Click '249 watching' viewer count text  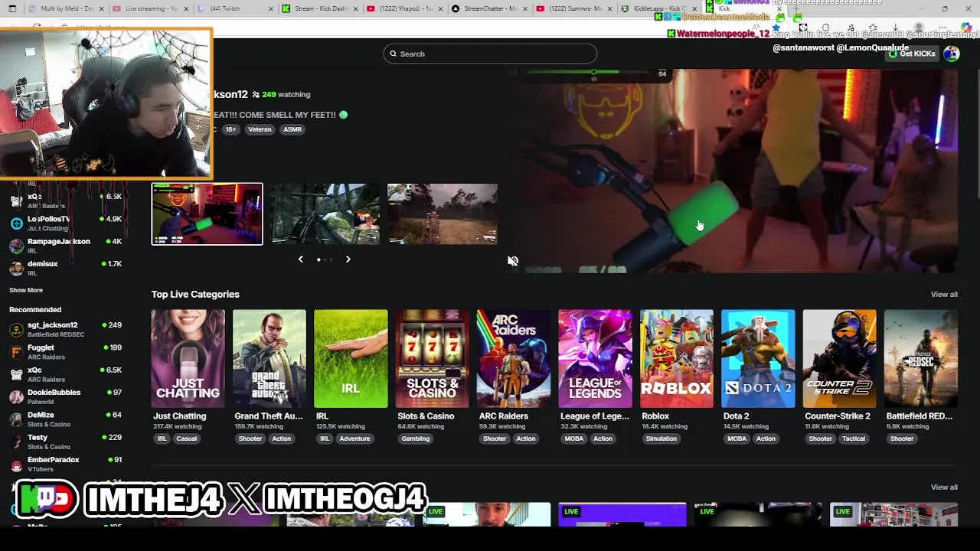click(286, 95)
